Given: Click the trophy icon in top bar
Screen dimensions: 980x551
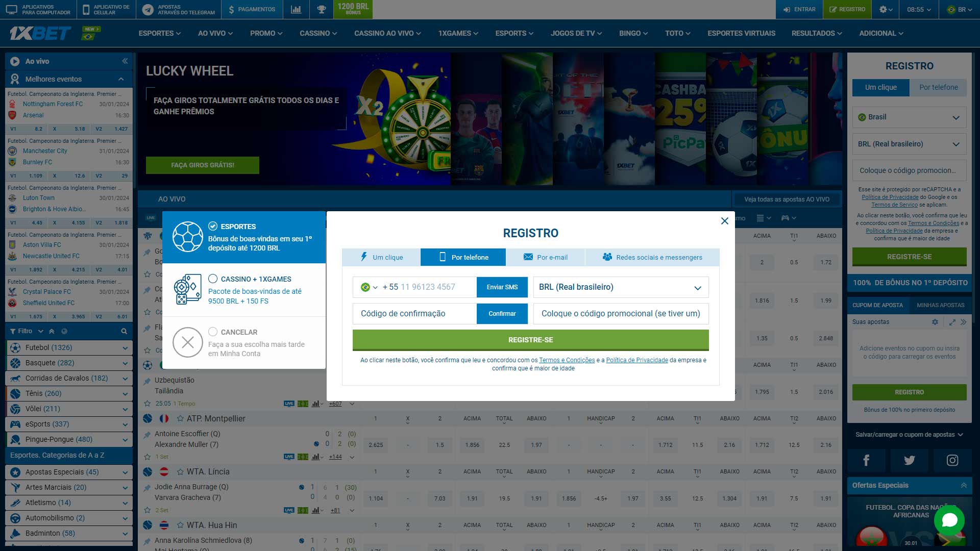Looking at the screenshot, I should coord(321,9).
